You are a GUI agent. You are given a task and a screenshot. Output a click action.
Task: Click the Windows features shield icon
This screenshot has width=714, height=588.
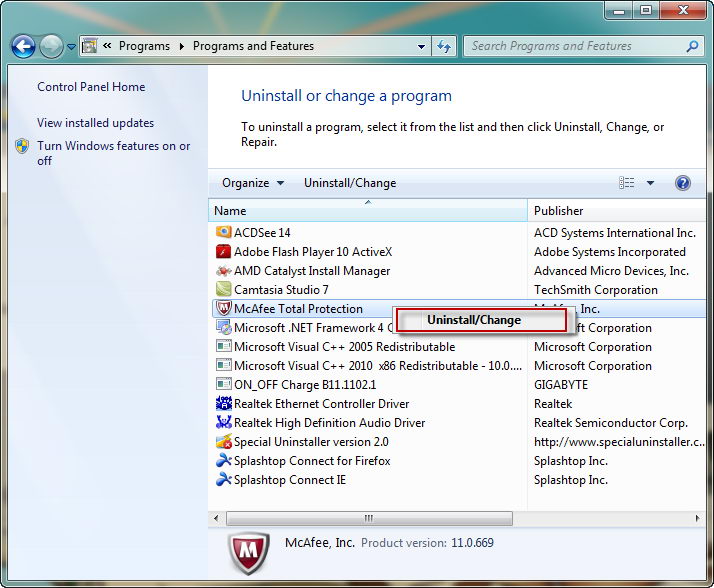22,146
